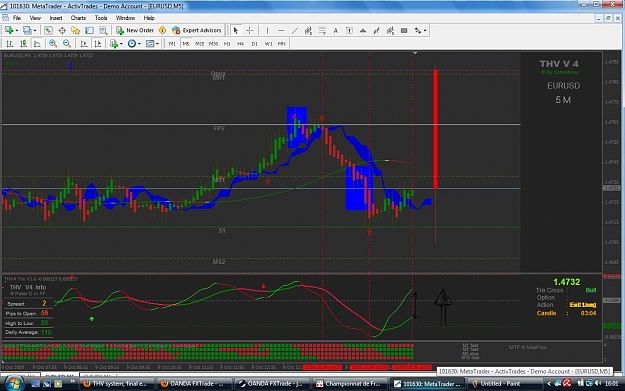Open the Insert menu
This screenshot has width=625, height=391.
click(56, 18)
